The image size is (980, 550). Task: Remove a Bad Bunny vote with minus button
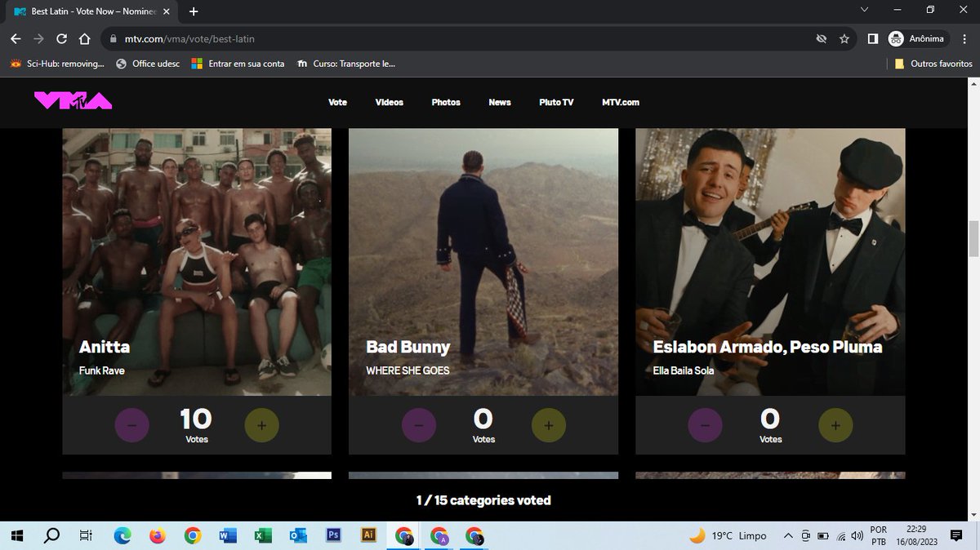point(419,425)
